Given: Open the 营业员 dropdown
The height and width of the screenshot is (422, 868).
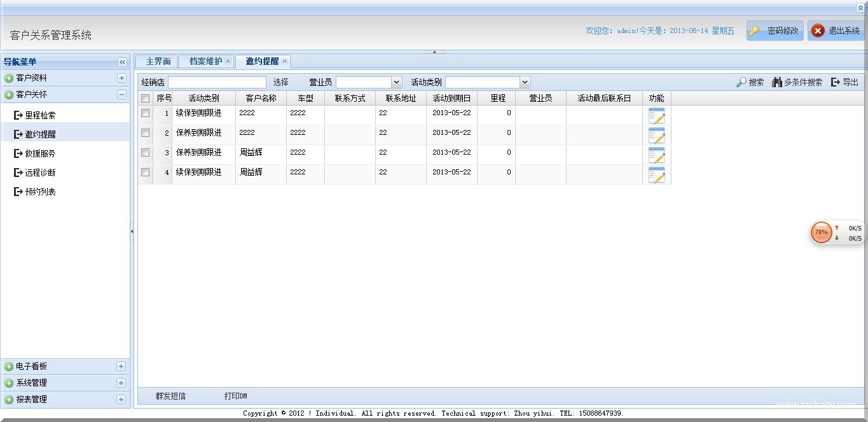Looking at the screenshot, I should 396,81.
